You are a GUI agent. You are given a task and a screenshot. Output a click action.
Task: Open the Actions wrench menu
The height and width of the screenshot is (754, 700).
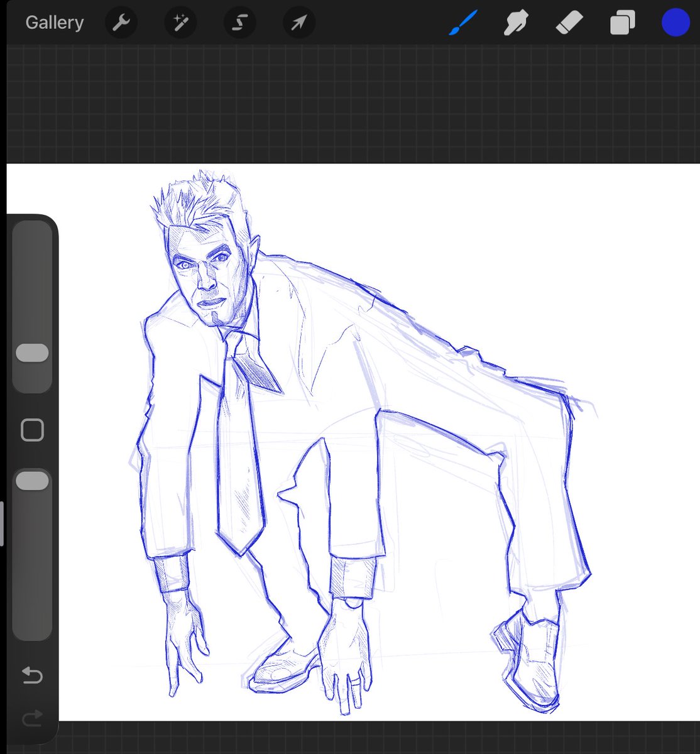[x=121, y=23]
